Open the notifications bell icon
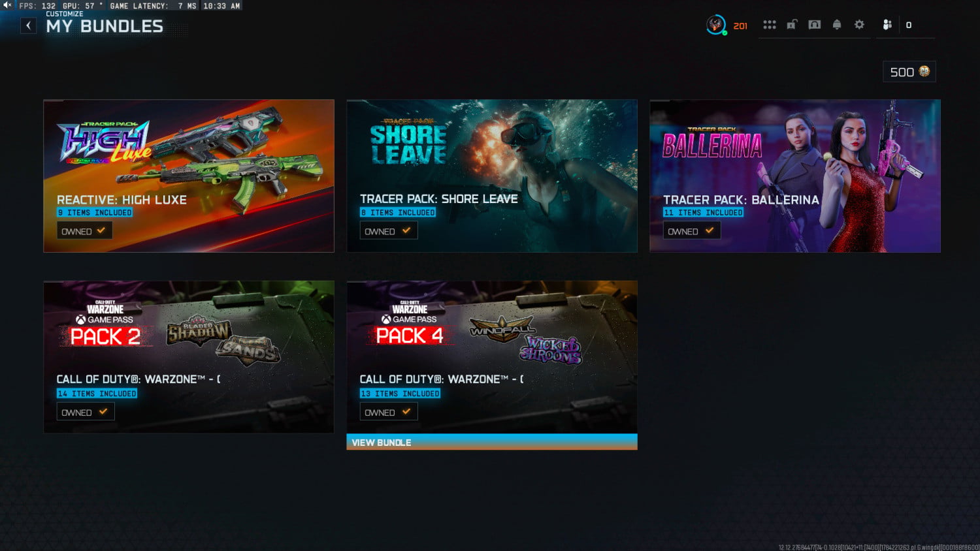This screenshot has width=980, height=551. pos(837,25)
